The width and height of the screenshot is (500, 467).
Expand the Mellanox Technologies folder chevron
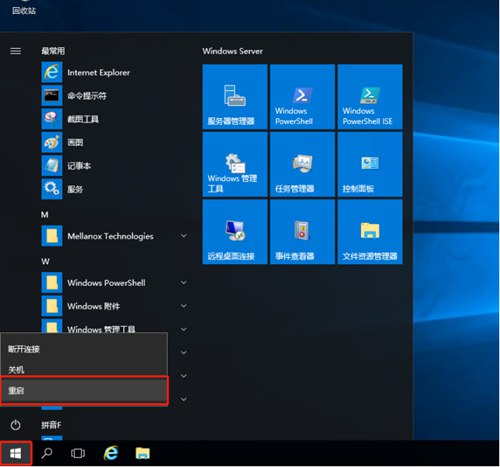184,236
